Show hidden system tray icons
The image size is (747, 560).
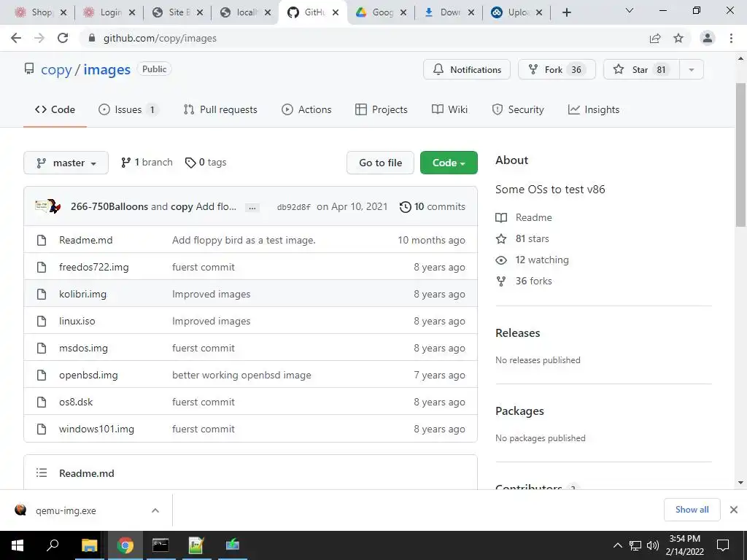(617, 545)
